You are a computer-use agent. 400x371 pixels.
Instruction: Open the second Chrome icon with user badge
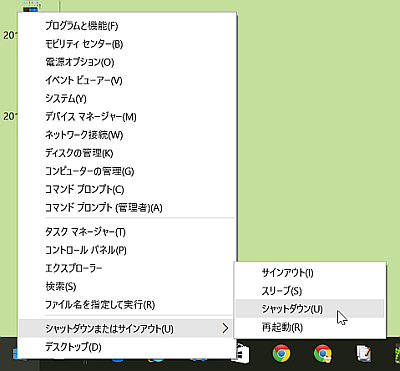[x=323, y=354]
